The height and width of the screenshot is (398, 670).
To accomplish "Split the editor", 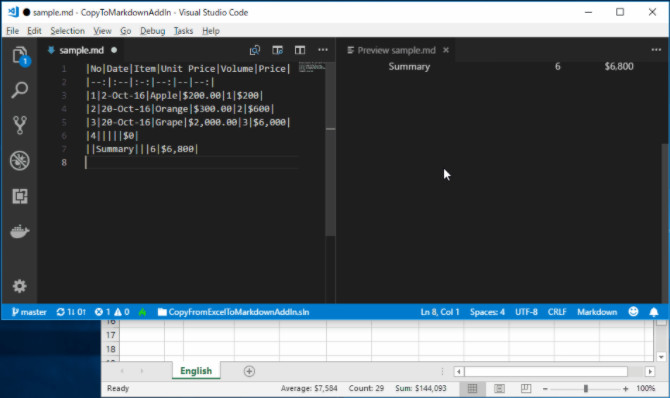I will click(x=300, y=50).
